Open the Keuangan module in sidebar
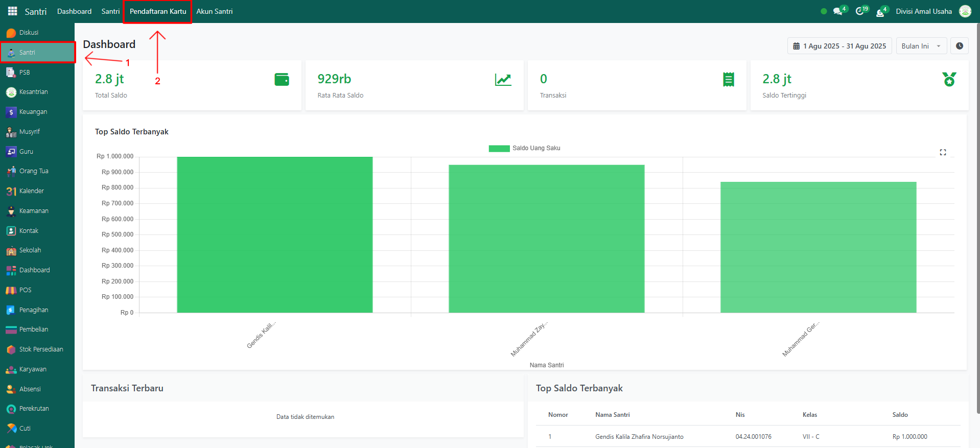 (33, 112)
